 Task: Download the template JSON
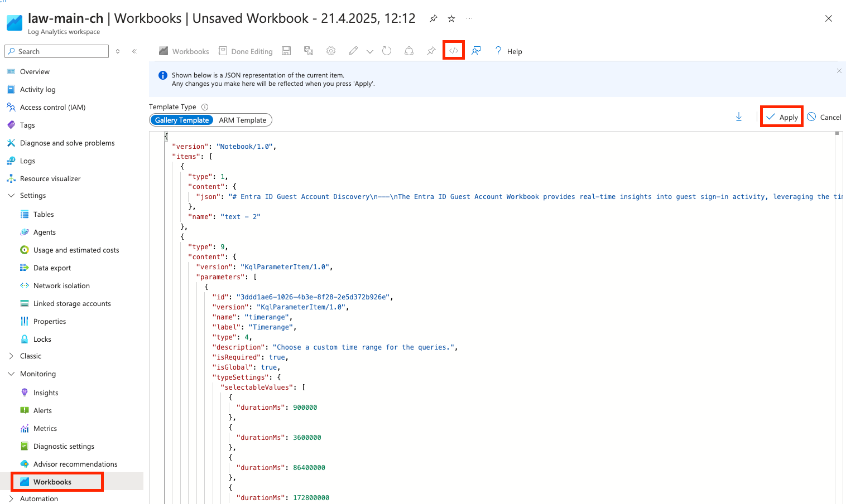739,117
